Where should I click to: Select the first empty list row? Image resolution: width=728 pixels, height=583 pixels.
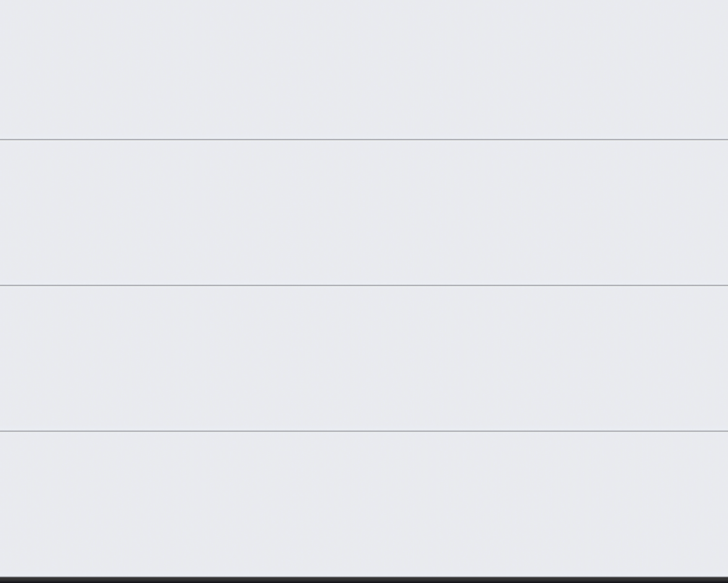coord(364,69)
